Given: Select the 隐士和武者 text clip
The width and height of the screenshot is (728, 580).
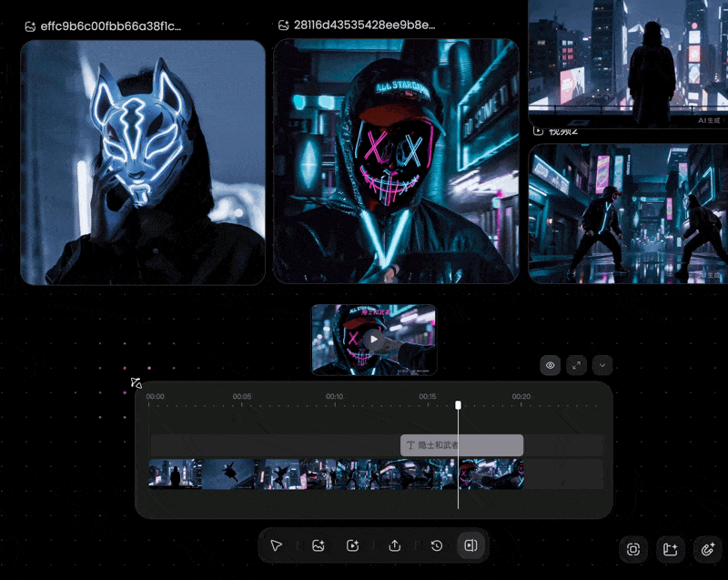Looking at the screenshot, I should [461, 445].
